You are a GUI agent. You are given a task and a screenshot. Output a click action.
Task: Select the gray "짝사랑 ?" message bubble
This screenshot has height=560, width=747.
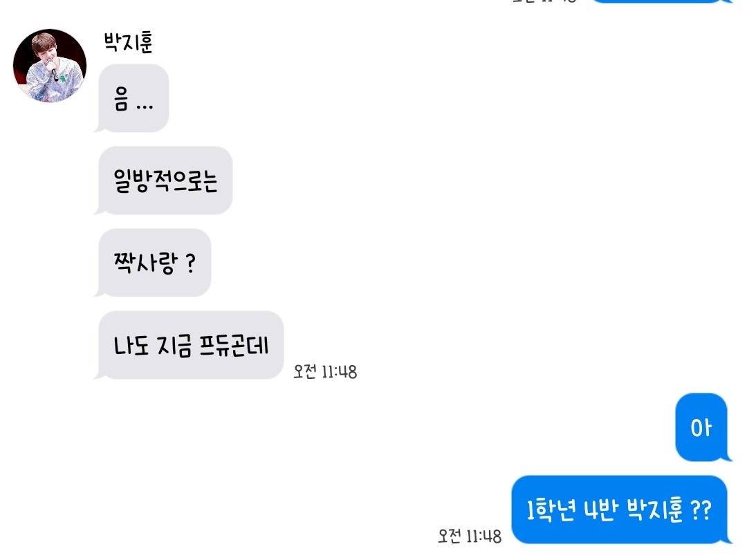pyautogui.click(x=153, y=263)
